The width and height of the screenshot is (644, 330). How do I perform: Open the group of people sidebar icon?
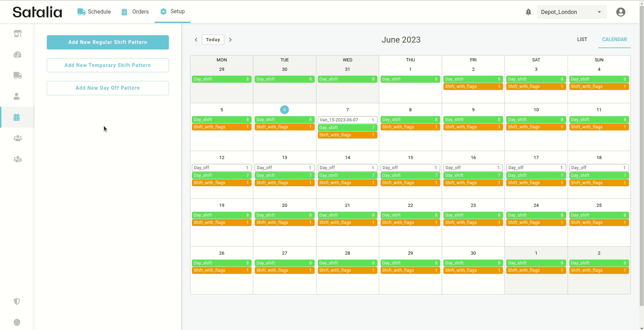(x=17, y=138)
